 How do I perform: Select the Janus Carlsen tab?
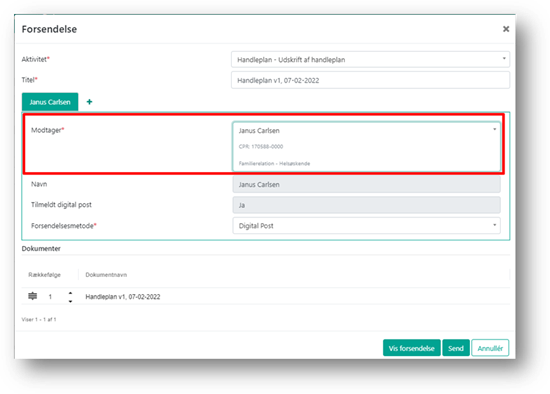50,102
